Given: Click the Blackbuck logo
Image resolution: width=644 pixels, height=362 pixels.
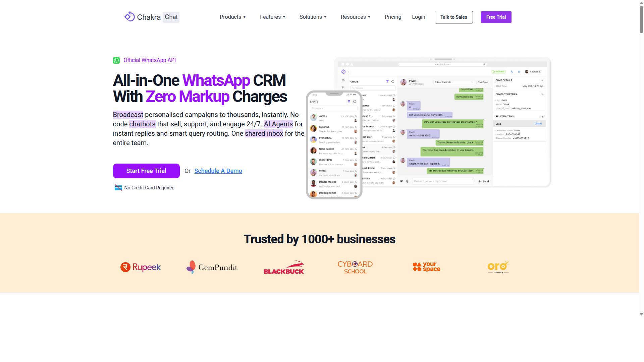Looking at the screenshot, I should point(284,267).
